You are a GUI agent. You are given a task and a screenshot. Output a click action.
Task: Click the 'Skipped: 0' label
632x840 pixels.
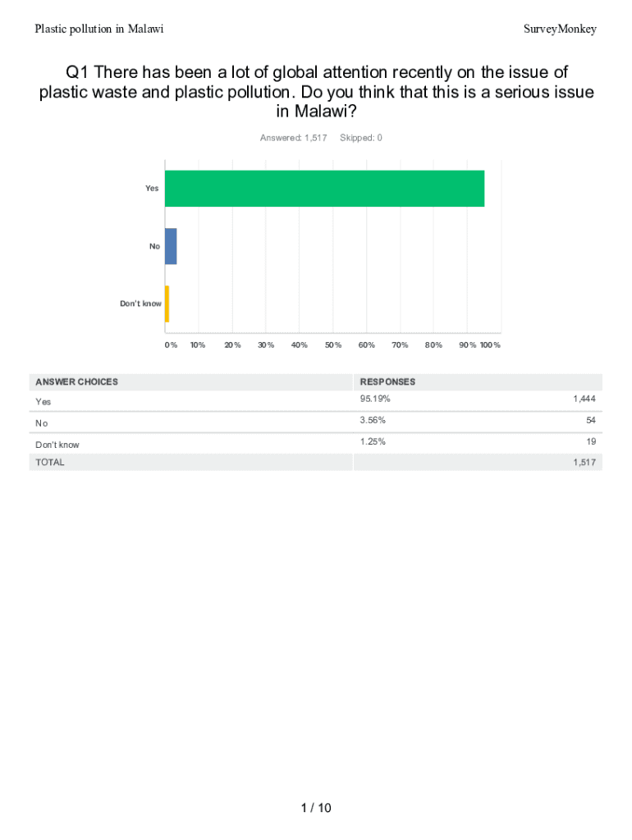360,138
